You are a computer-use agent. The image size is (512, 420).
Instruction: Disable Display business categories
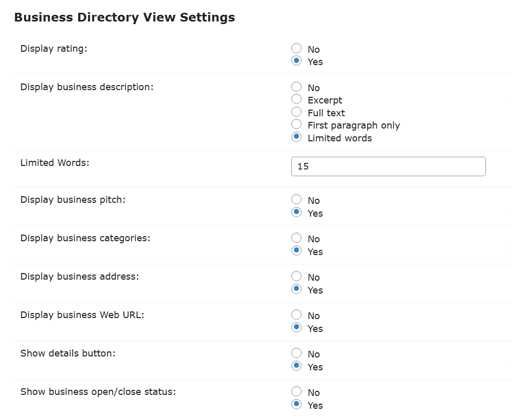pos(296,238)
